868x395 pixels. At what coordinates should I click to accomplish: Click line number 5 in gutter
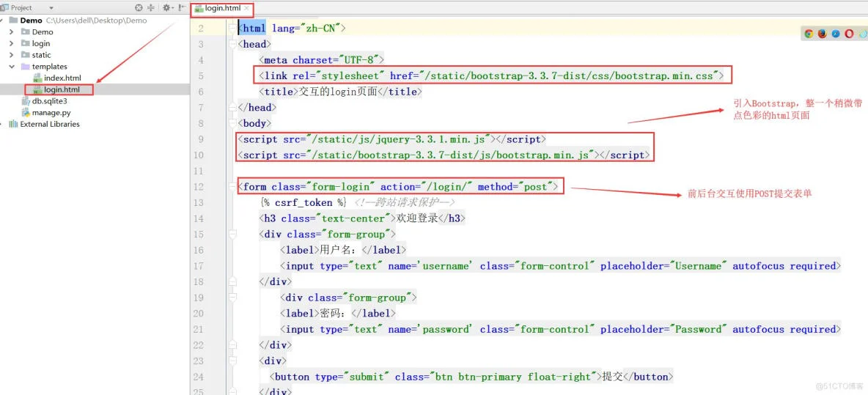pyautogui.click(x=200, y=75)
